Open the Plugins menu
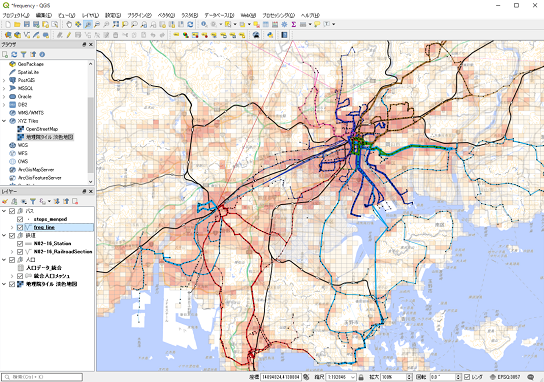This screenshot has width=544, height=382. [x=139, y=15]
